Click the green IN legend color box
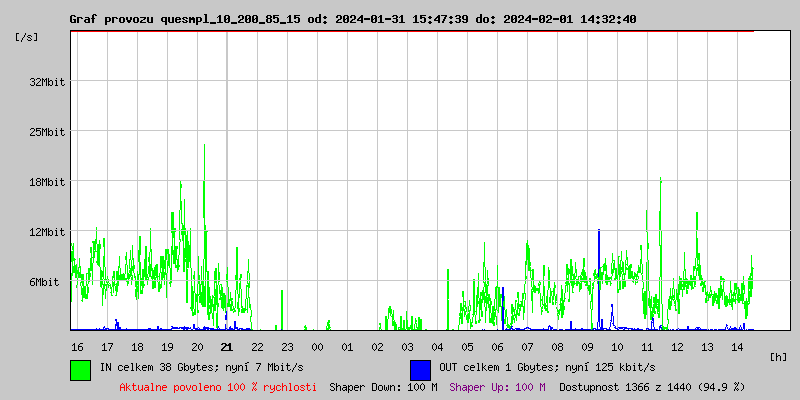Viewport: 800px width, 400px height. coord(80,369)
